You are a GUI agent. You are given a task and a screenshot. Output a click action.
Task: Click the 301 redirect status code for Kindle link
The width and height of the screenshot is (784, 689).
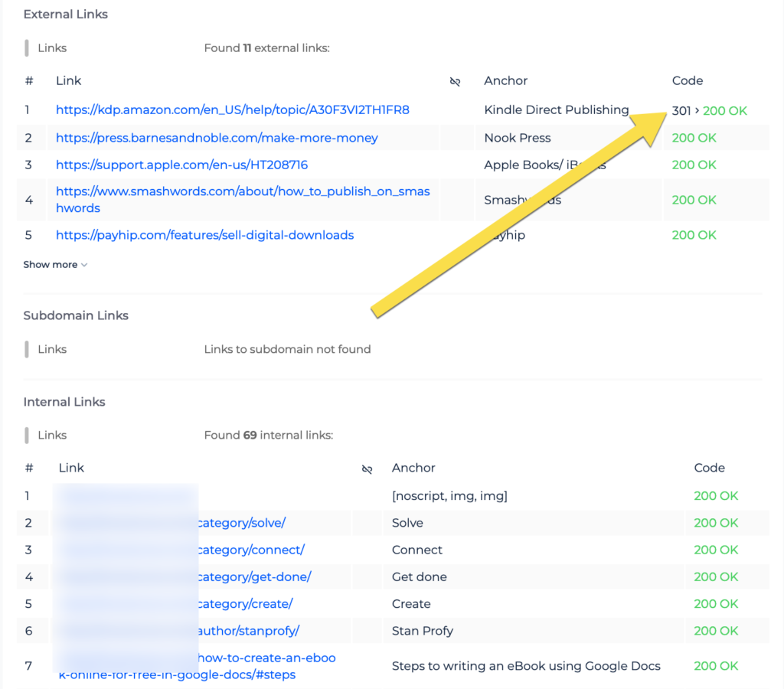[x=681, y=110]
